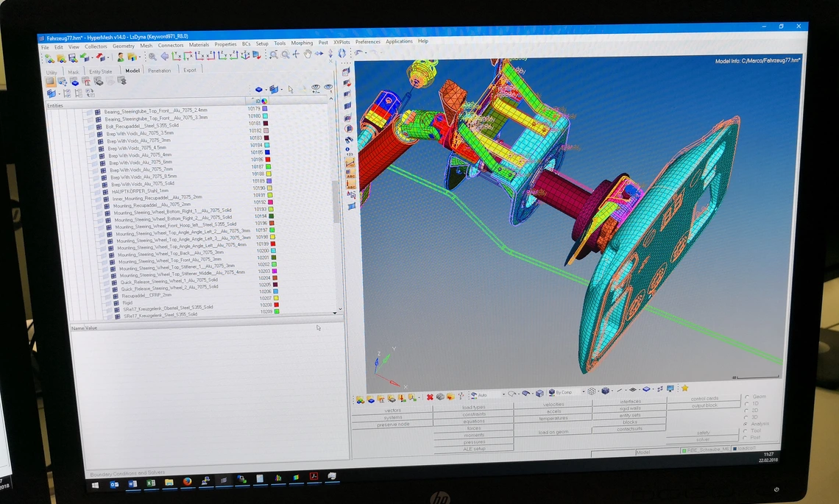
Task: Click the red X delete icon
Action: [430, 397]
